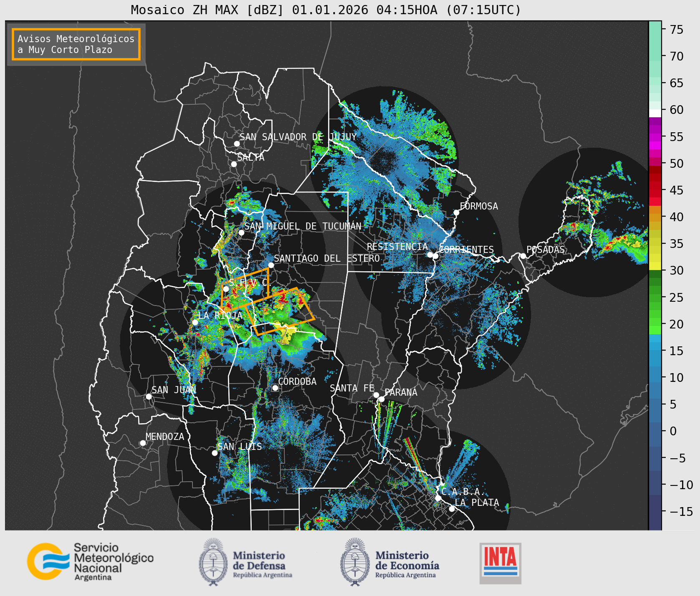The height and width of the screenshot is (596, 700).
Task: Click the CORRIENTES city label
Action: tap(467, 250)
